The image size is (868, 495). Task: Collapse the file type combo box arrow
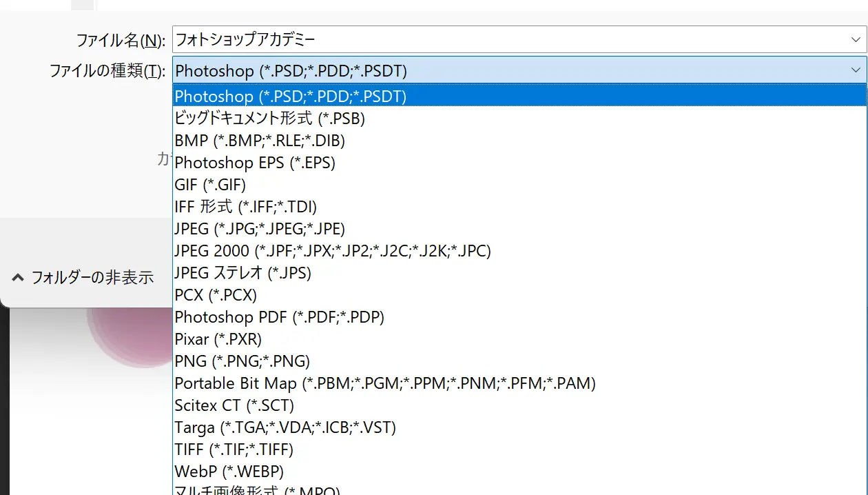[855, 70]
